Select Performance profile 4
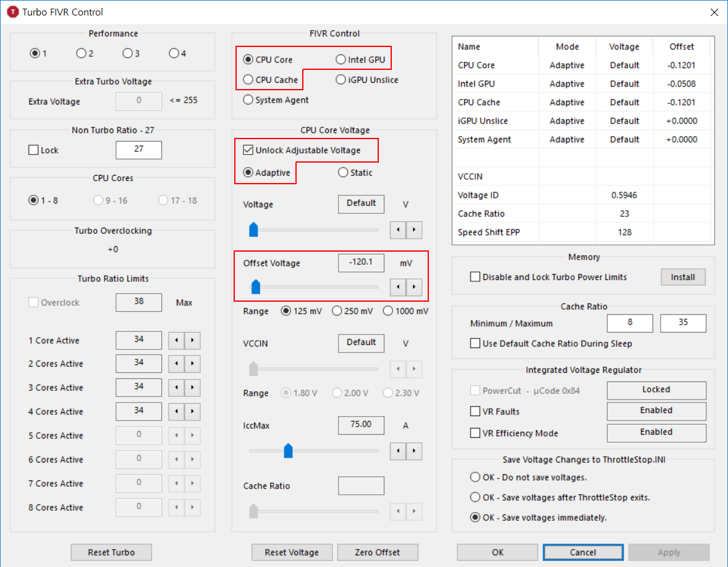Screen dimensions: 728x567 click(x=177, y=53)
